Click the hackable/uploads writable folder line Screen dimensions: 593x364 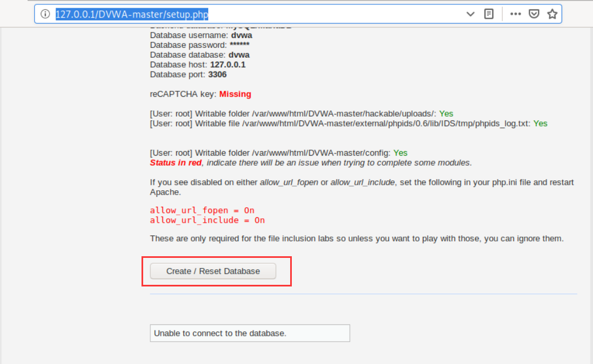pos(301,114)
